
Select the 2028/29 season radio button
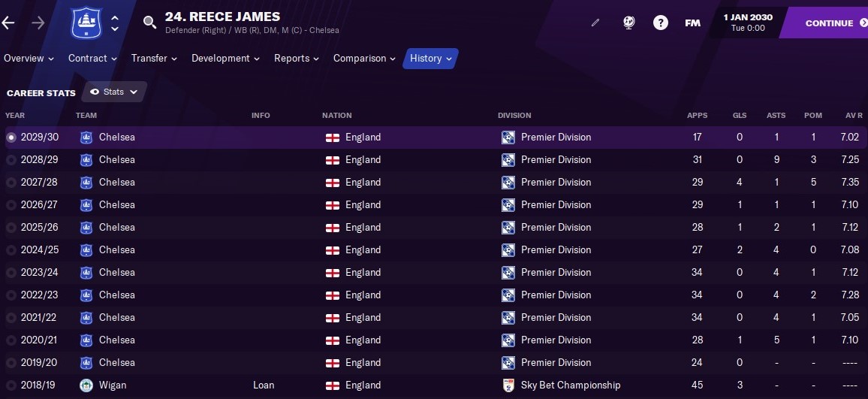(x=11, y=160)
